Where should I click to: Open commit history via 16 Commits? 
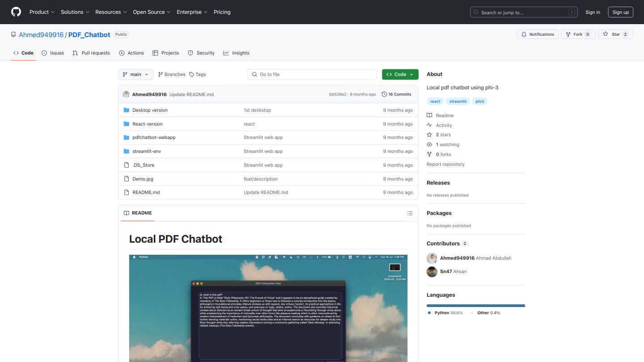pyautogui.click(x=396, y=94)
